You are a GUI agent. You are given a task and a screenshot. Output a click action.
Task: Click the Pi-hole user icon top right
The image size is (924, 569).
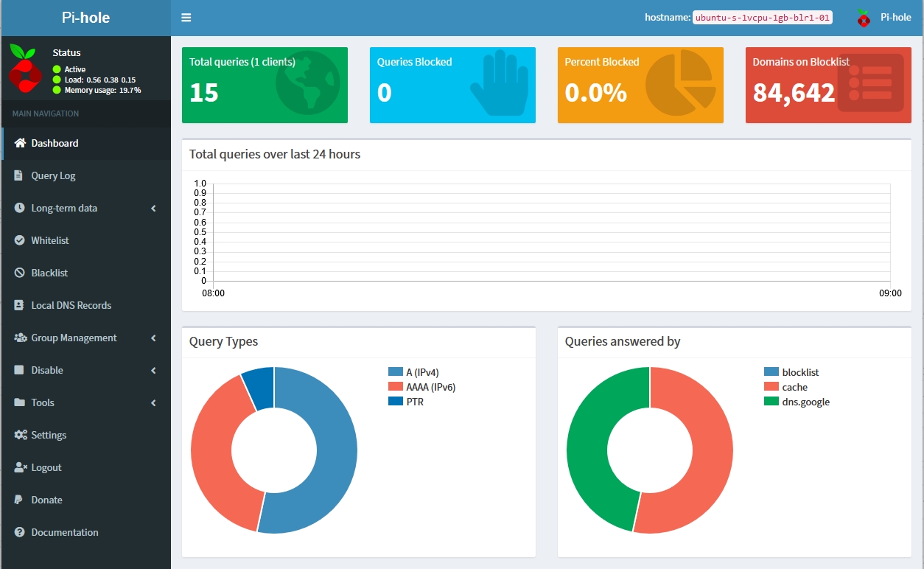coord(864,18)
